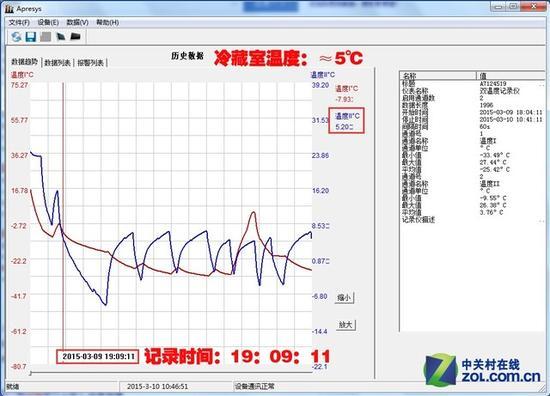The image size is (550, 396).
Task: Click the floppy disk save icon
Action: pos(31,36)
